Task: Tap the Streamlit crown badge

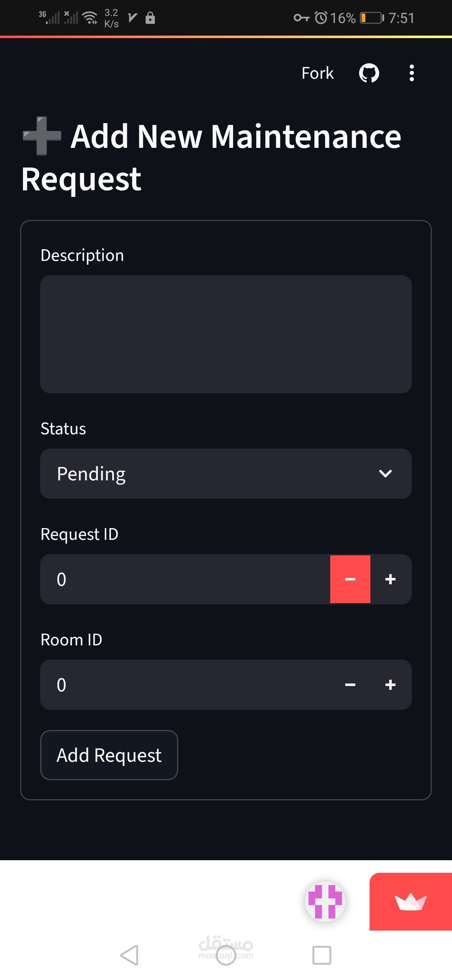Action: 411,901
